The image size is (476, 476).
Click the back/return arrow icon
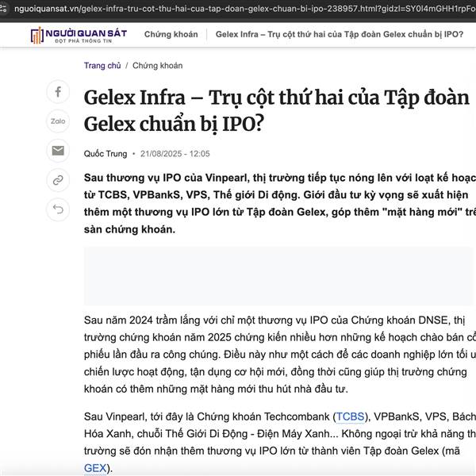(x=58, y=209)
